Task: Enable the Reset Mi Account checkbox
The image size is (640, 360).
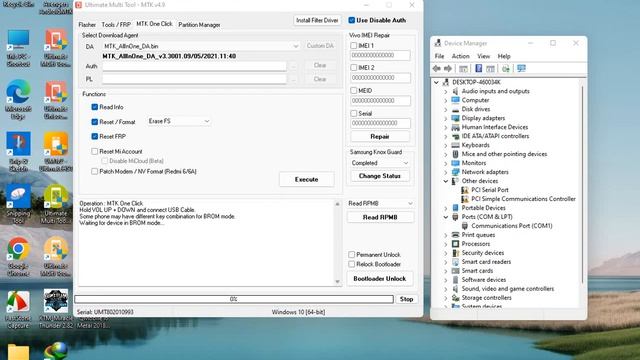Action: [95, 151]
